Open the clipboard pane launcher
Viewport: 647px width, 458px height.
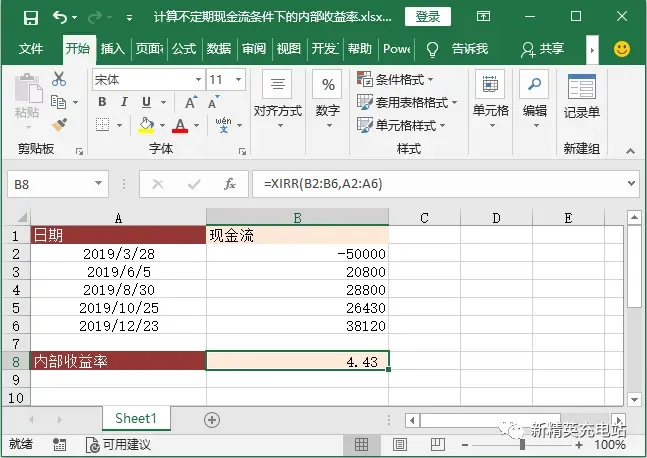tap(79, 152)
